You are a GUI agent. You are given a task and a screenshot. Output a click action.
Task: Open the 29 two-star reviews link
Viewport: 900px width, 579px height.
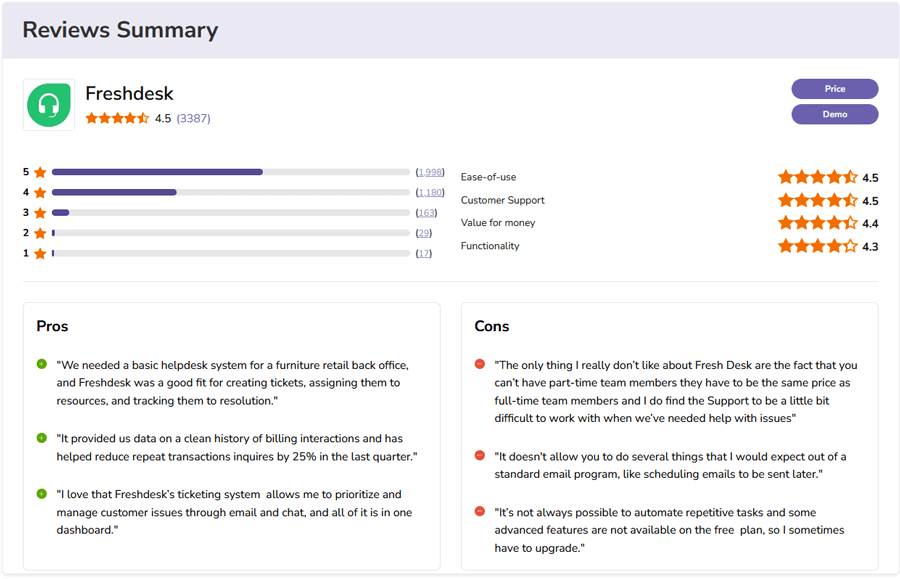pyautogui.click(x=424, y=233)
